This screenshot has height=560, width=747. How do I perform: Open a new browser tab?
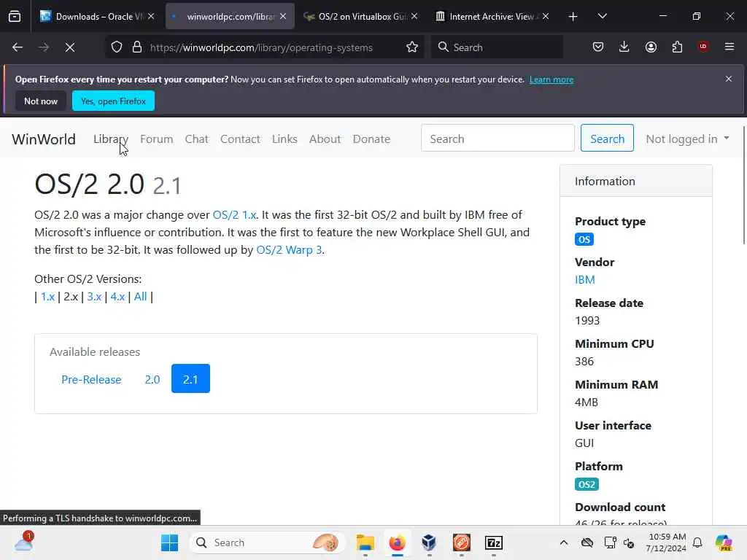point(573,17)
